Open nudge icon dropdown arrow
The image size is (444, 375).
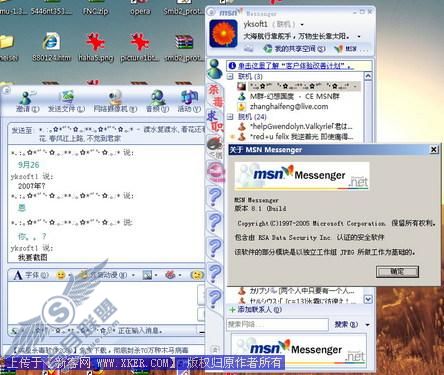tap(180, 275)
